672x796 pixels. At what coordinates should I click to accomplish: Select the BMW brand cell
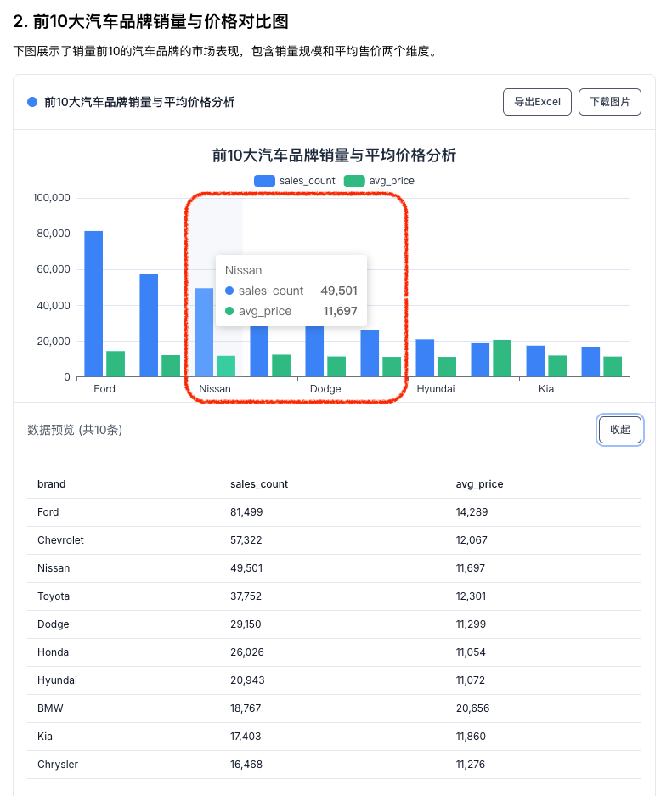(x=50, y=708)
